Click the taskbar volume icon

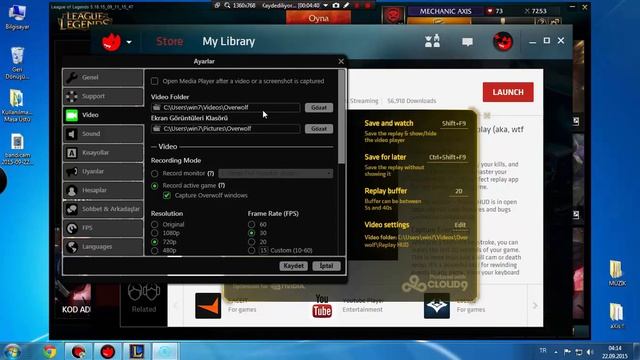click(589, 351)
